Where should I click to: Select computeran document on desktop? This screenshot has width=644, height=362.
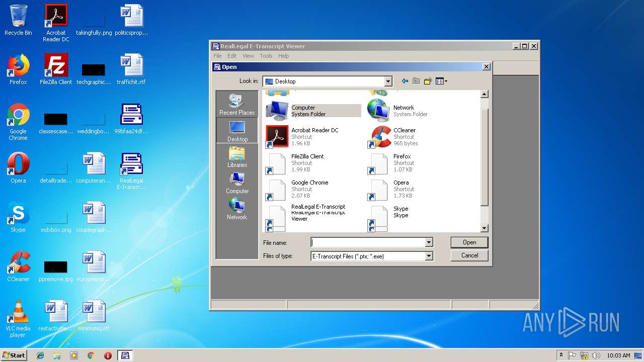[x=94, y=168]
